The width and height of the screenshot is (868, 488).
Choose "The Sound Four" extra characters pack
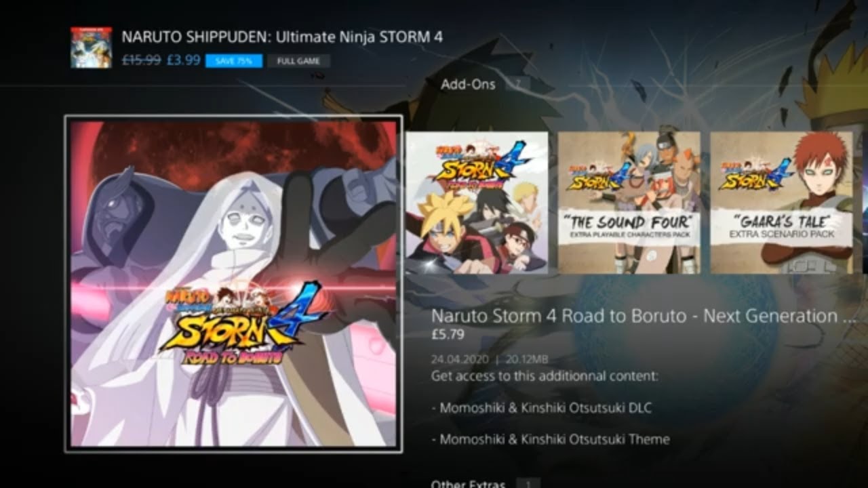point(629,203)
